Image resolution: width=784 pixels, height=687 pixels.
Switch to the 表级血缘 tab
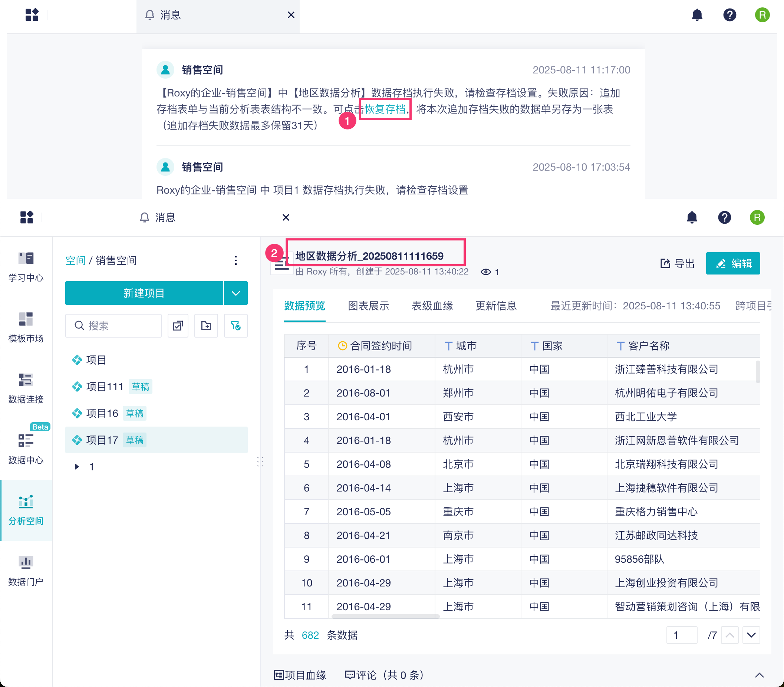tap(432, 306)
